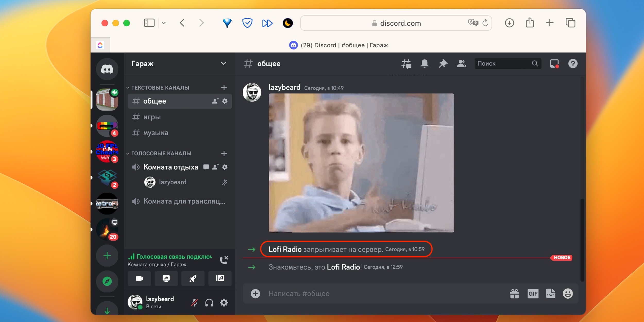Open the sticker picker
The image size is (644, 322).
tap(551, 294)
